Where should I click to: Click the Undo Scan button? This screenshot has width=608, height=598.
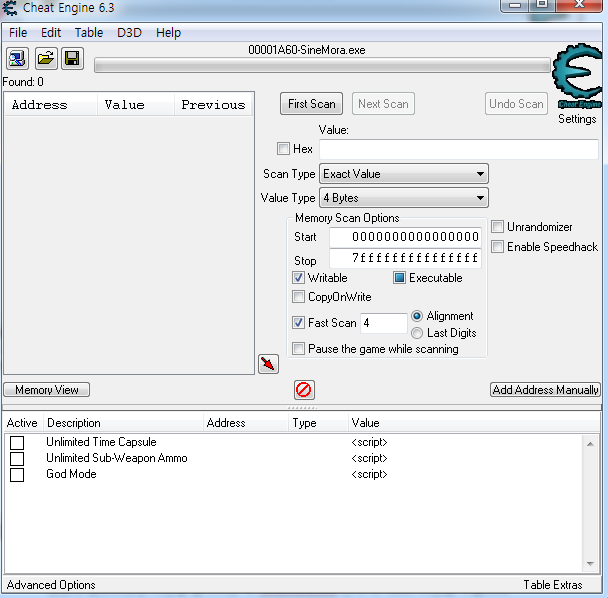click(516, 104)
